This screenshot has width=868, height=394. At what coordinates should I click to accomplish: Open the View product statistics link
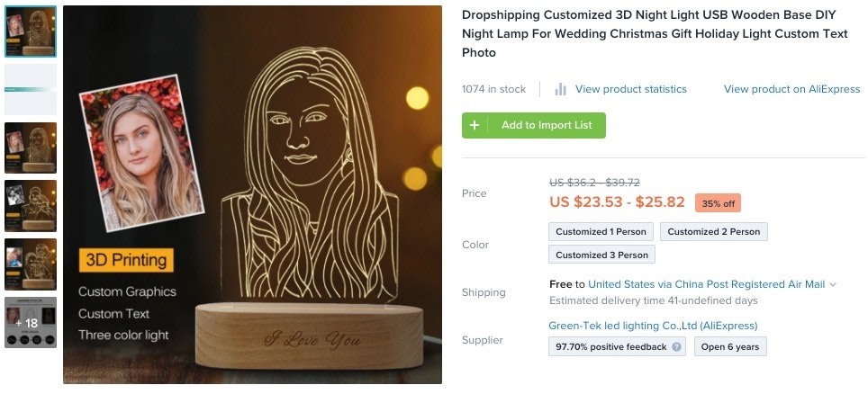coord(630,89)
